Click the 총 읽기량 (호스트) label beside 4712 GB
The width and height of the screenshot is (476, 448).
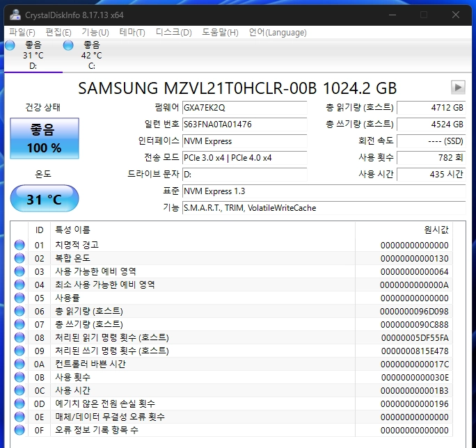tap(359, 107)
